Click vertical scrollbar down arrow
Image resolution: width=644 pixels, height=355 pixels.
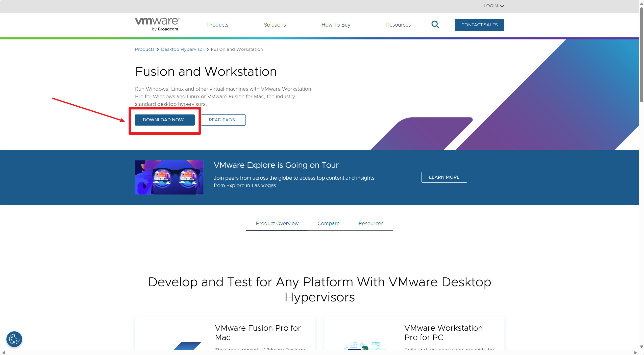coord(641,347)
